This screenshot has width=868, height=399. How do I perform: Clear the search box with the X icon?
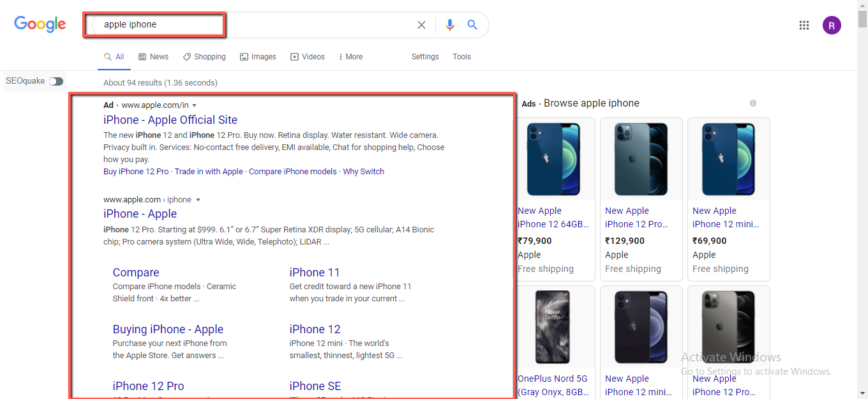click(421, 25)
